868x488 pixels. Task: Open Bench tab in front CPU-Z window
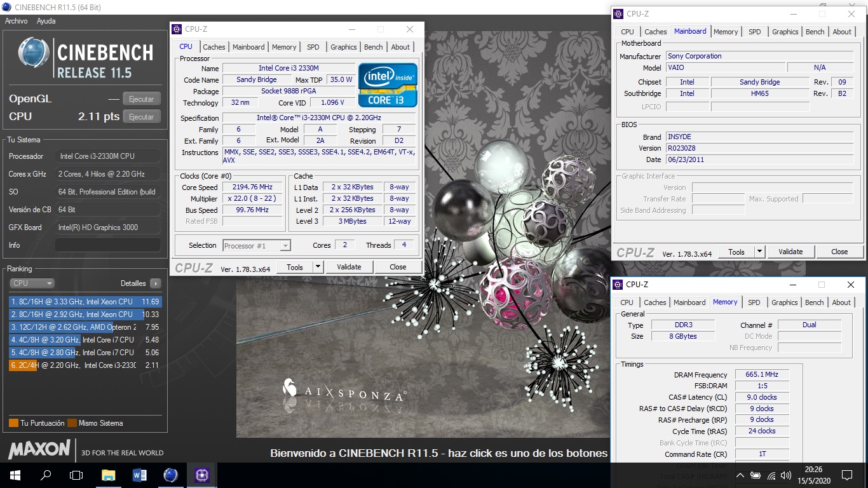click(x=374, y=47)
